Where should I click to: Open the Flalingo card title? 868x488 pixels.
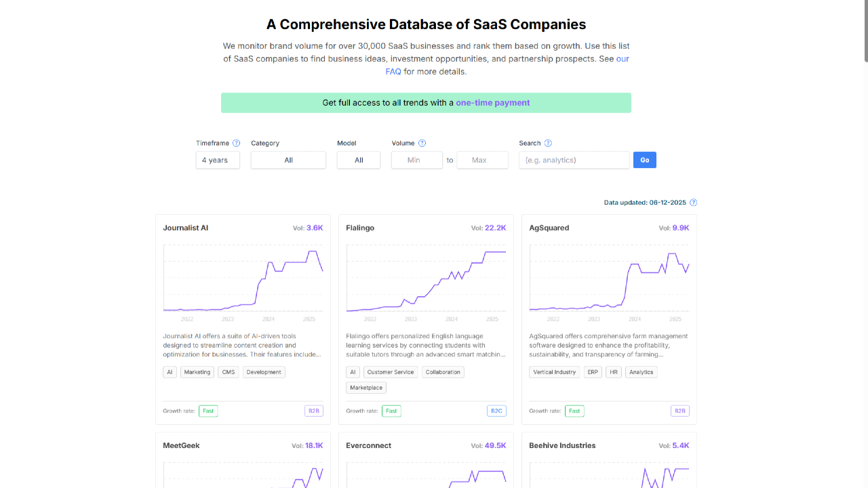click(x=360, y=228)
